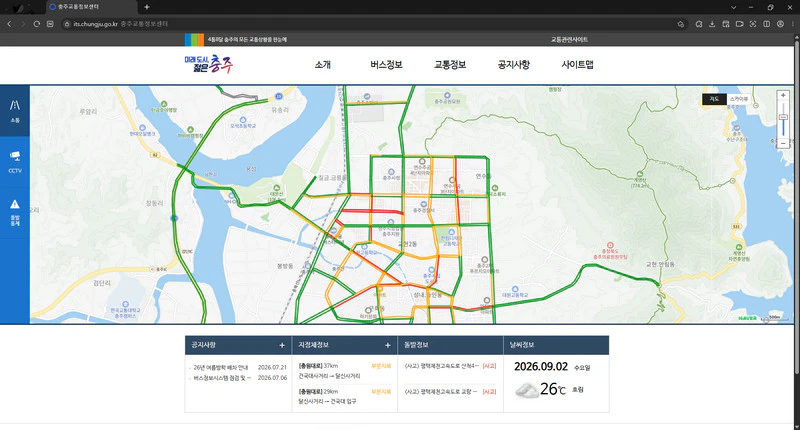
Task: Zoom out with the map minus button
Action: 783,143
